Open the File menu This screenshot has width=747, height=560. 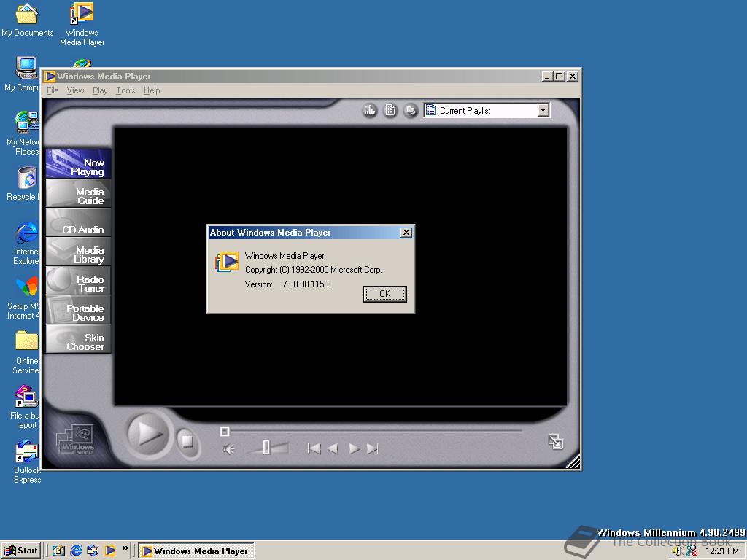coord(53,90)
